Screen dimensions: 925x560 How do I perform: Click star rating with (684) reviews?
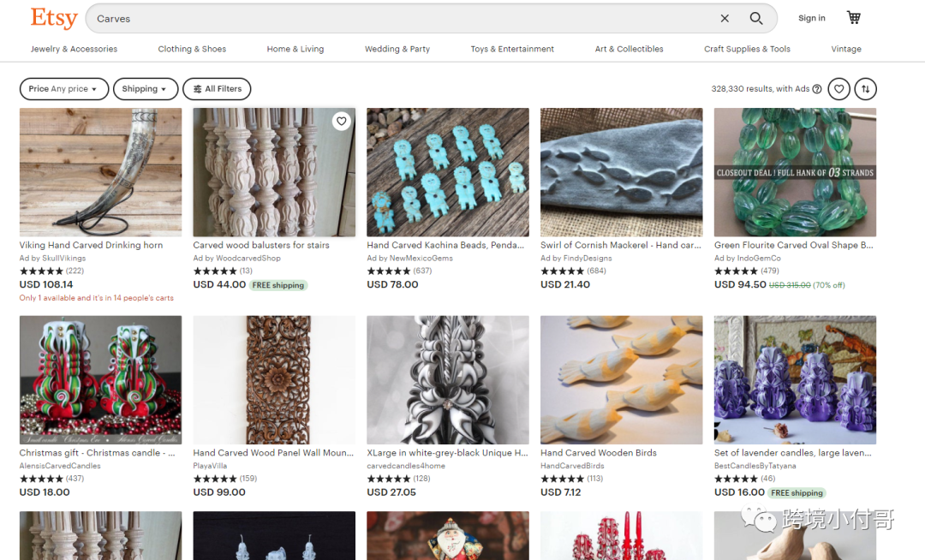573,271
